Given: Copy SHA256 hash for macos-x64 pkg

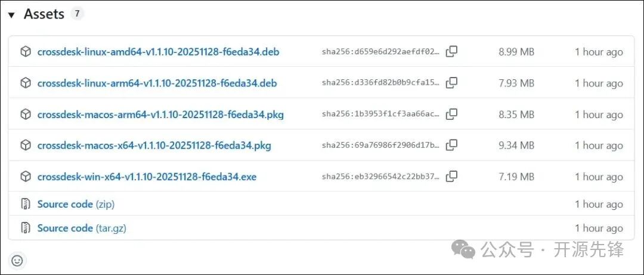Looking at the screenshot, I should tap(452, 145).
